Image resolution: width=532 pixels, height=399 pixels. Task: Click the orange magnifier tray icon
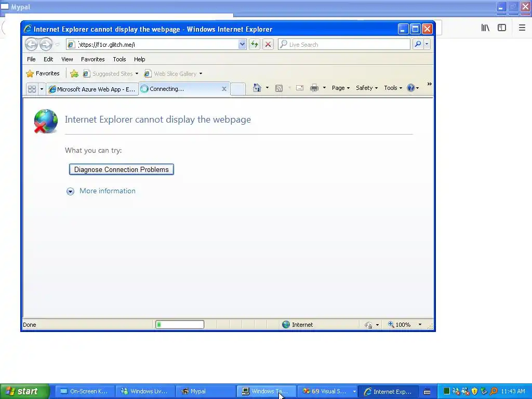(494, 392)
